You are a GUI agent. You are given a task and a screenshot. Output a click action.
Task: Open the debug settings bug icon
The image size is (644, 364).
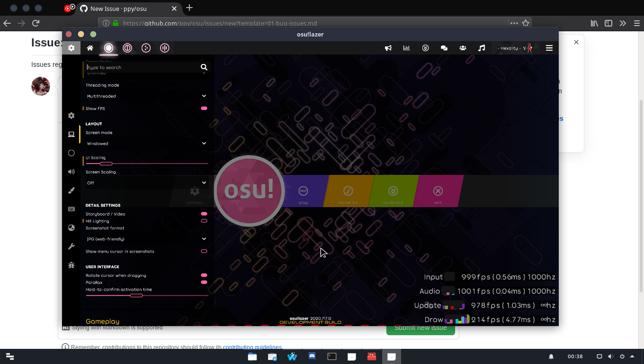(71, 265)
